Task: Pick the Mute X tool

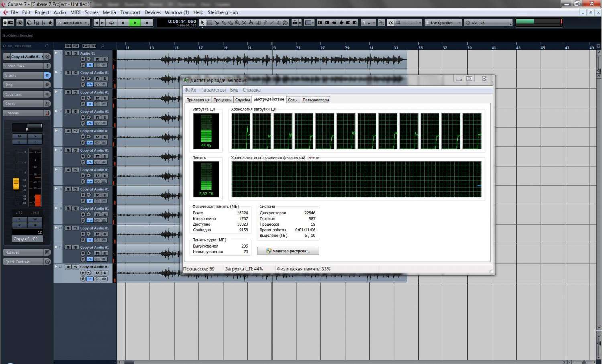Action: pos(244,23)
